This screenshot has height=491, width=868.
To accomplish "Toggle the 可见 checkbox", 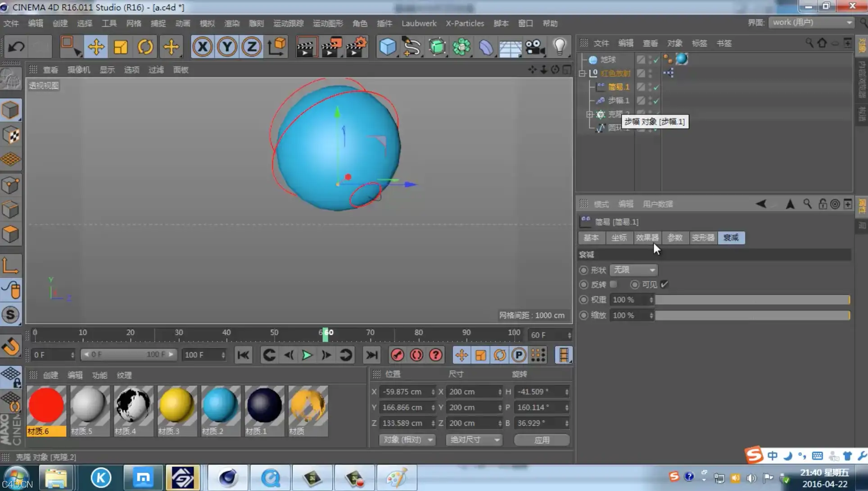I will pos(665,284).
